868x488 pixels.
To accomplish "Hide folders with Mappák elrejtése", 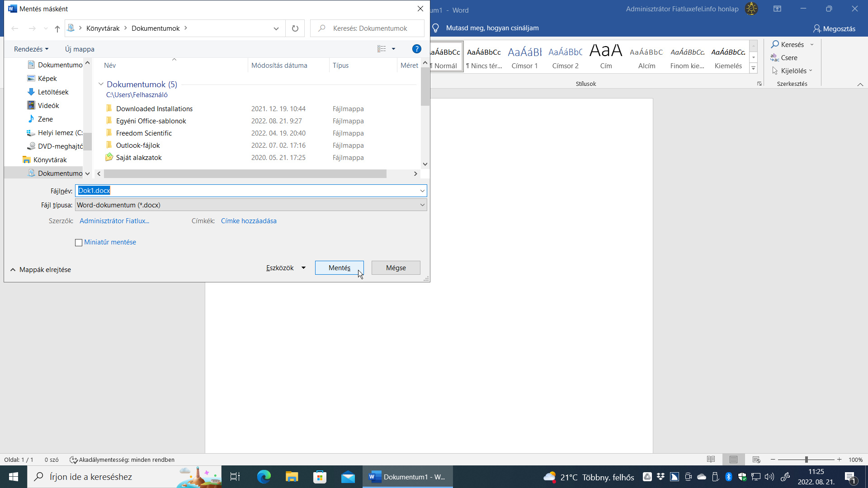I will pyautogui.click(x=41, y=270).
